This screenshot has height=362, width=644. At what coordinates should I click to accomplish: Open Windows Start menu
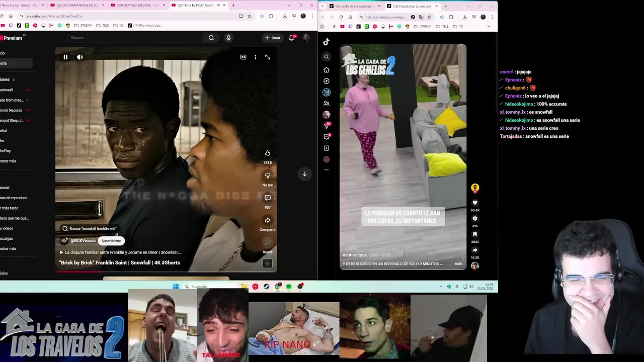[176, 287]
